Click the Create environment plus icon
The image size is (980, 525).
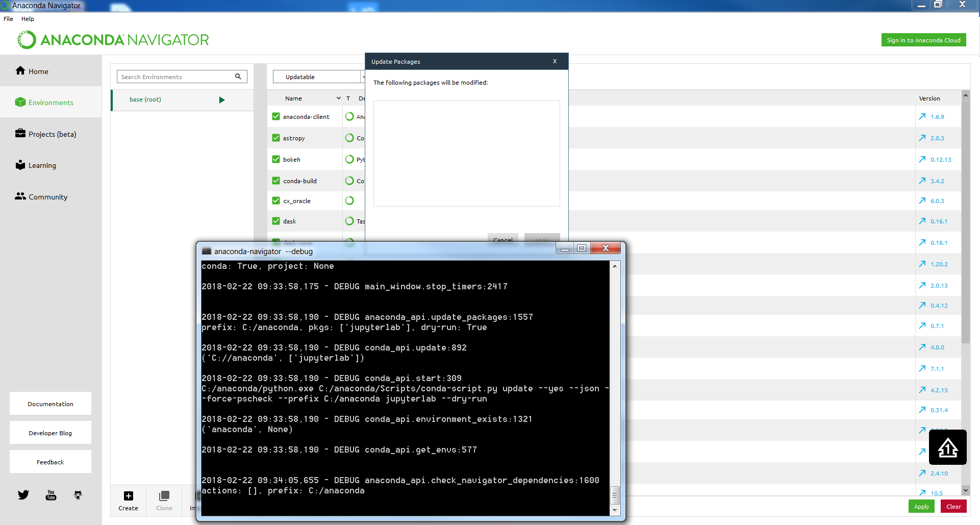coord(128,496)
